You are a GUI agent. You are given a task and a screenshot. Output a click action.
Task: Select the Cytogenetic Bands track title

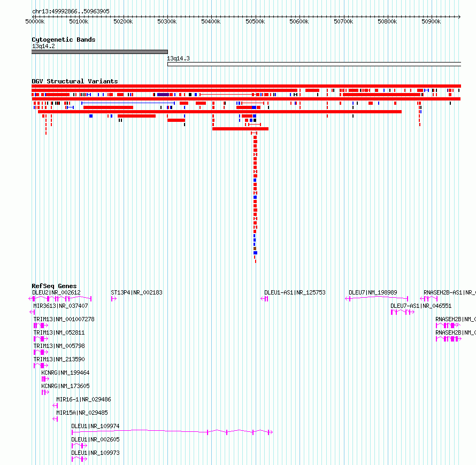[x=64, y=40]
